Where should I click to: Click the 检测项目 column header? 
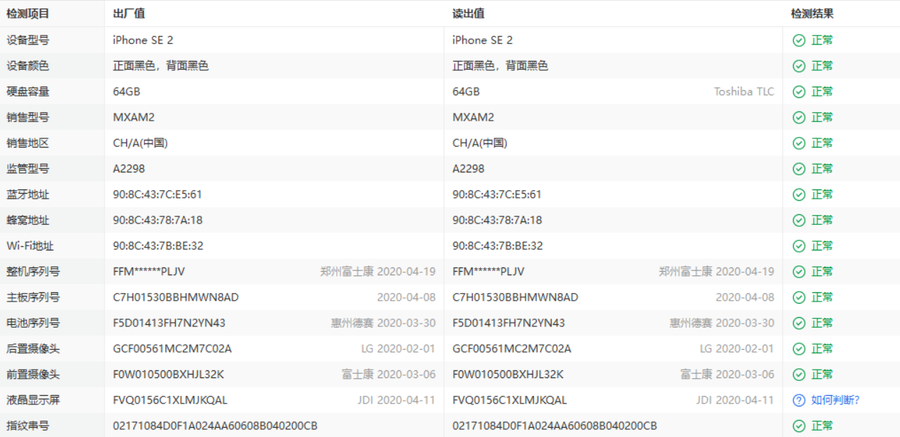[28, 14]
